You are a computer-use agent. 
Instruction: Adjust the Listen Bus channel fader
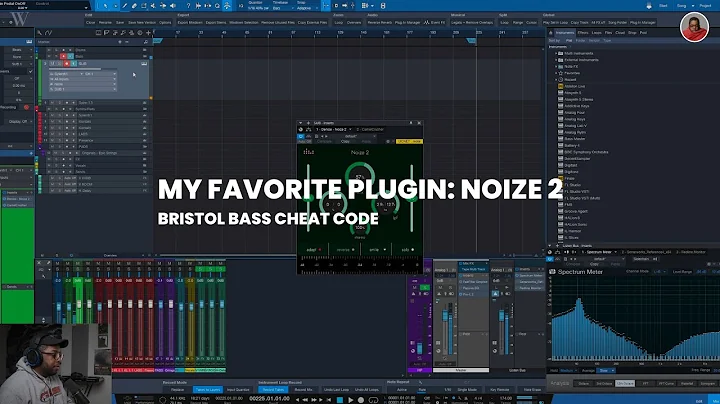click(501, 317)
